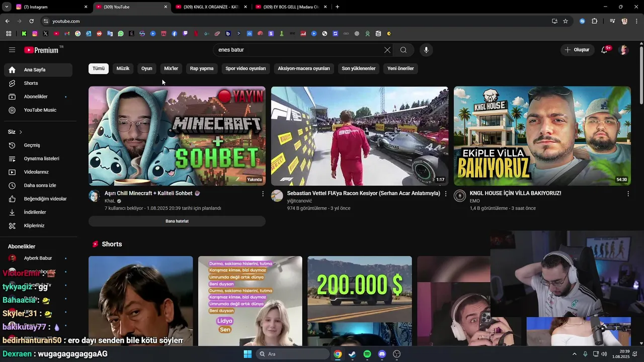Open Klipleriniz in the sidebar

click(x=38, y=226)
